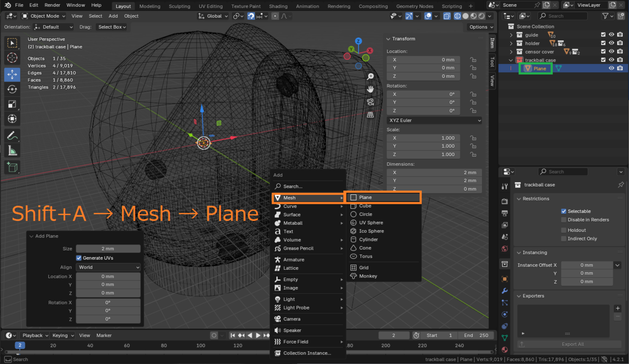Enable the Indirect Only checkbox
Screen dimensions: 629x364
[x=564, y=238]
